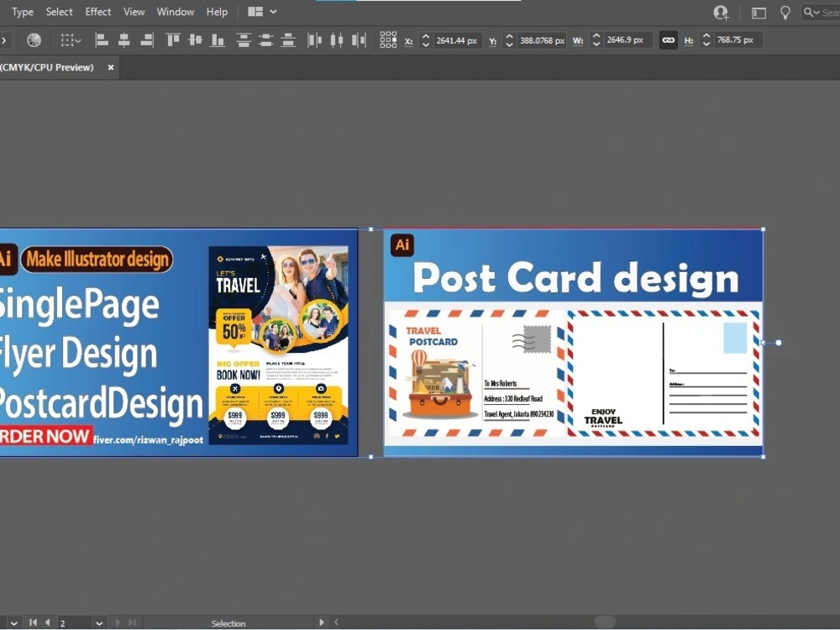The image size is (840, 630).
Task: Click the Vertical Align Top icon
Action: 173,39
